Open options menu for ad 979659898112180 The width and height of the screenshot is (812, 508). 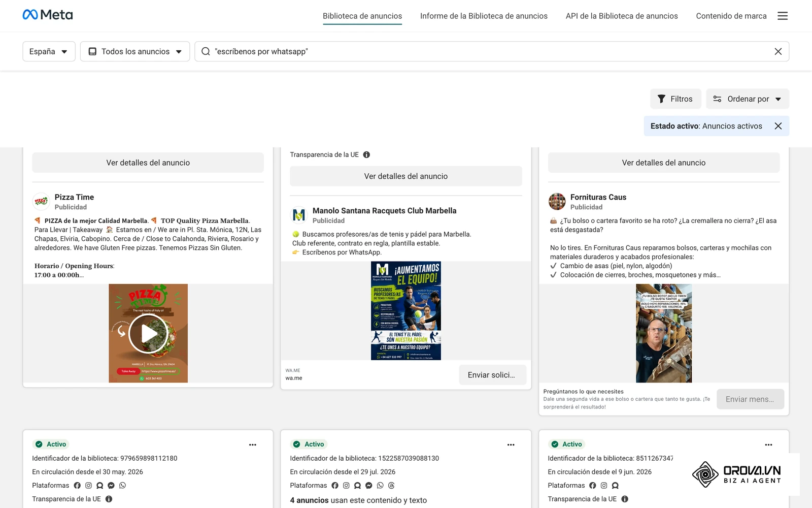point(253,444)
